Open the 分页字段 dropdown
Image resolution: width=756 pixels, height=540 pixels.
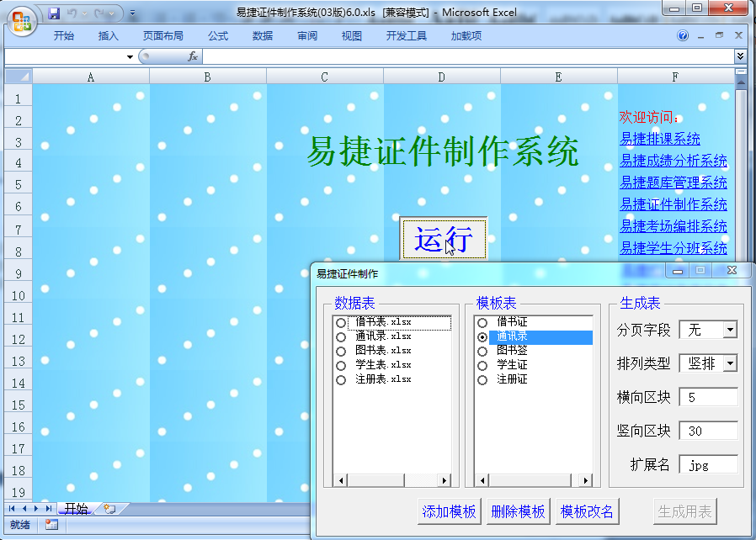click(x=729, y=330)
